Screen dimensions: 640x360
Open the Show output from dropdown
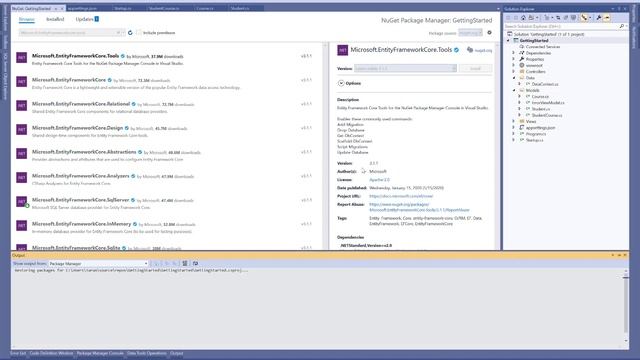[x=98, y=264]
